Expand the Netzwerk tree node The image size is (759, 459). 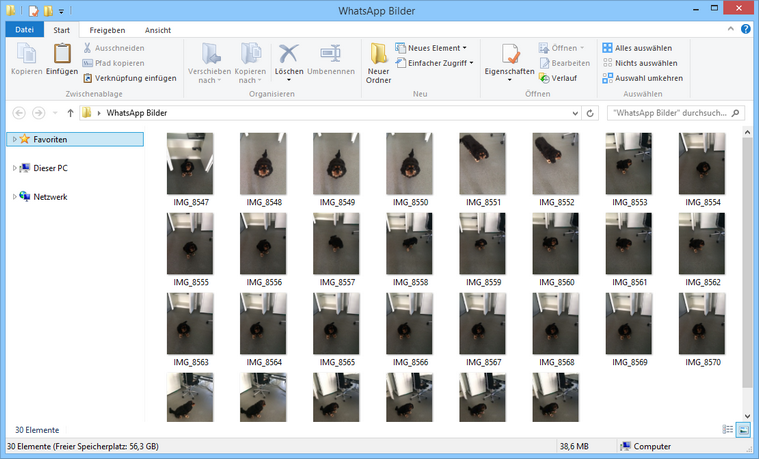coord(14,197)
